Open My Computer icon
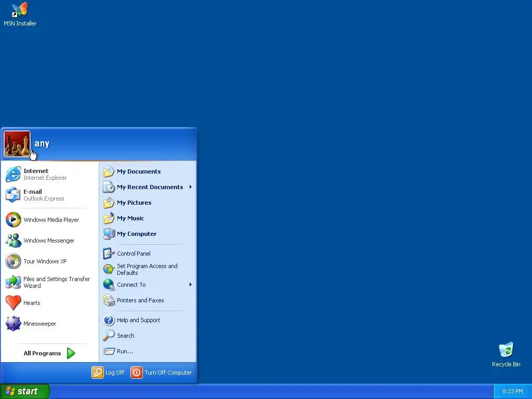Viewport: 532px width, 399px height. (x=109, y=234)
